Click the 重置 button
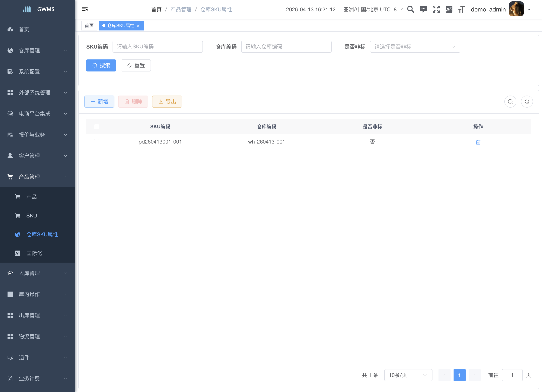542x392 pixels. (x=136, y=65)
